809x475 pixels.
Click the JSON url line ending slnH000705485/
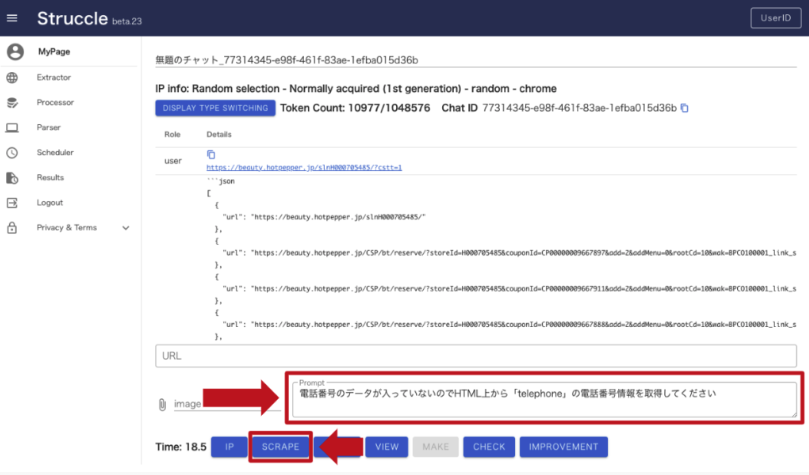tap(324, 217)
